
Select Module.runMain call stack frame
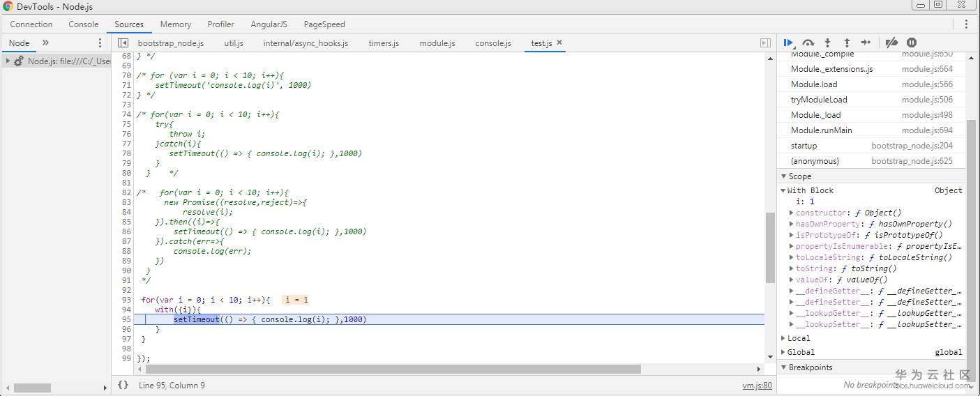point(821,130)
